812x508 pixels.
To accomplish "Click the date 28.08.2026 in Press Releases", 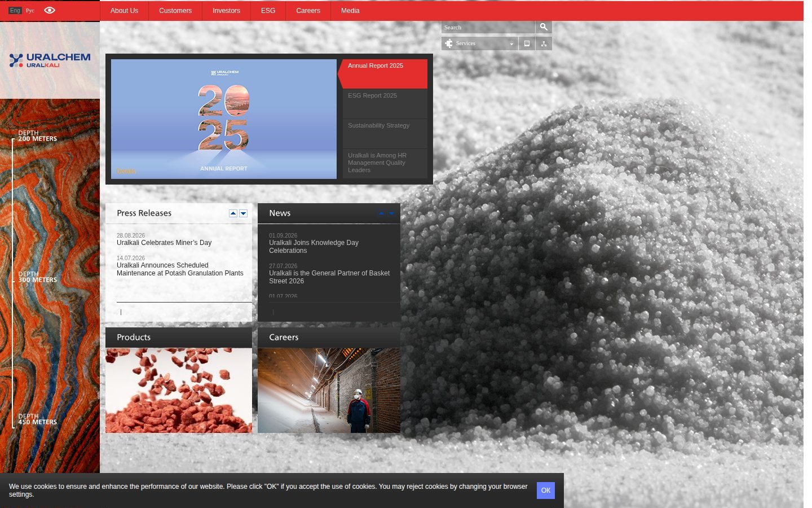I will coord(131,235).
